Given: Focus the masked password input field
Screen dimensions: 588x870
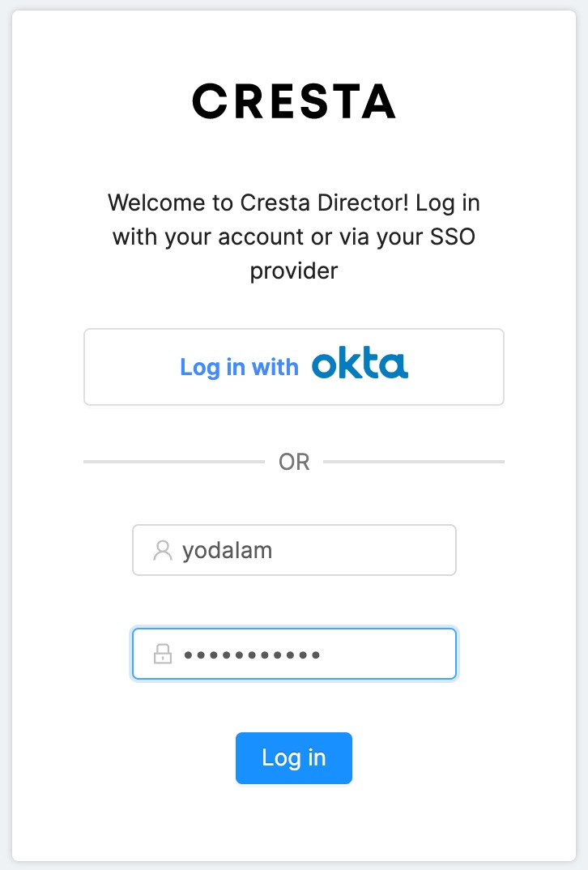Looking at the screenshot, I should [x=294, y=654].
